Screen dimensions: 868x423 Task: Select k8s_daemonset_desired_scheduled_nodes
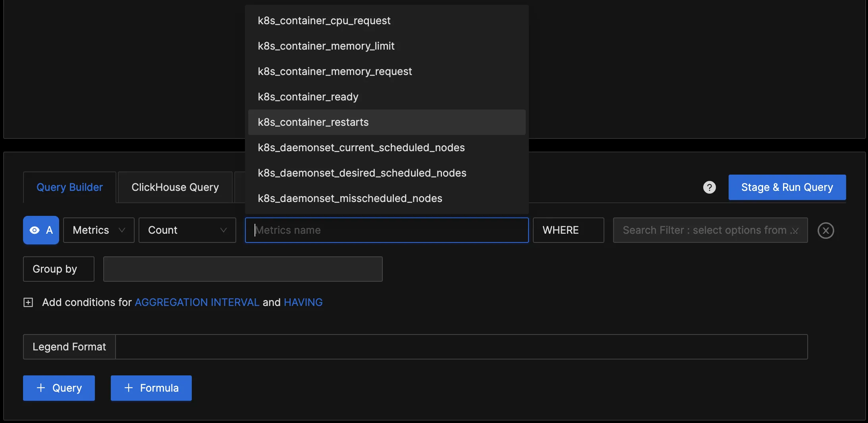pos(387,173)
